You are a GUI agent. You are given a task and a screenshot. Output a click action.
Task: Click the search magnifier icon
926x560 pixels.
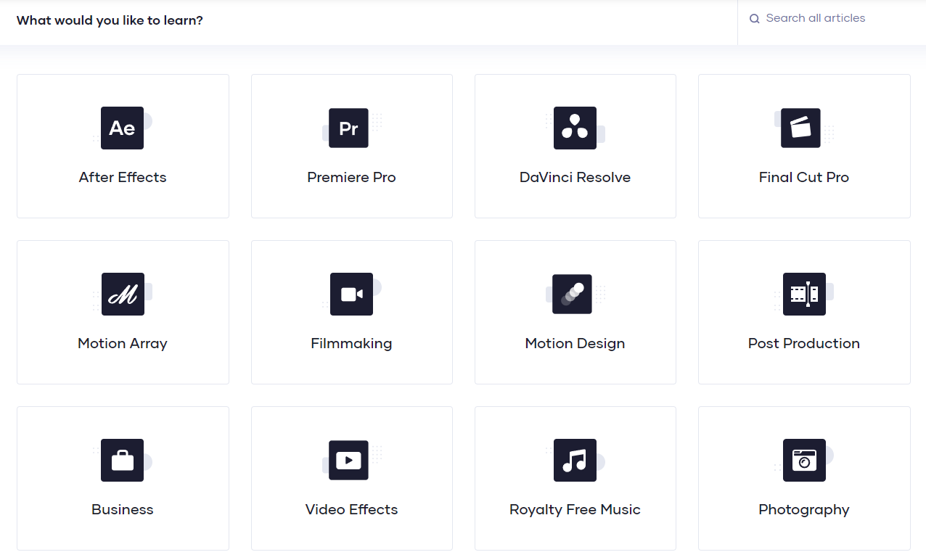coord(755,19)
